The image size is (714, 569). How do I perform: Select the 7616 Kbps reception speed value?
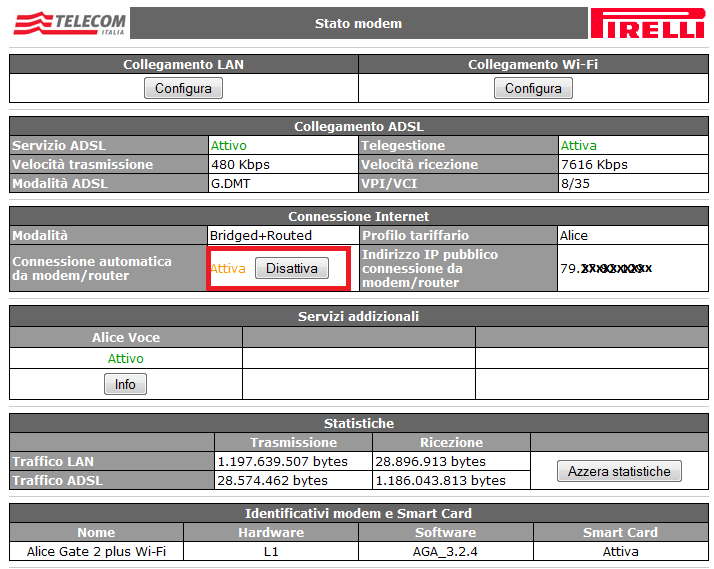click(x=594, y=164)
